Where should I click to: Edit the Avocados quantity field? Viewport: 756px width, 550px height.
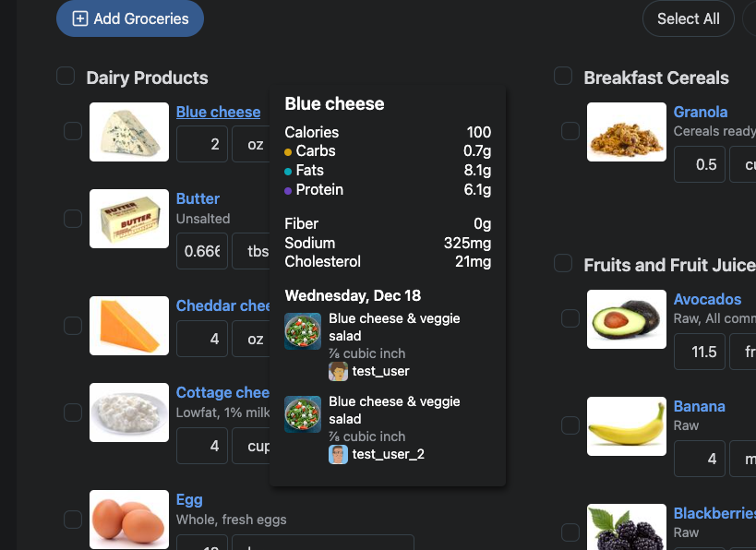click(x=699, y=352)
